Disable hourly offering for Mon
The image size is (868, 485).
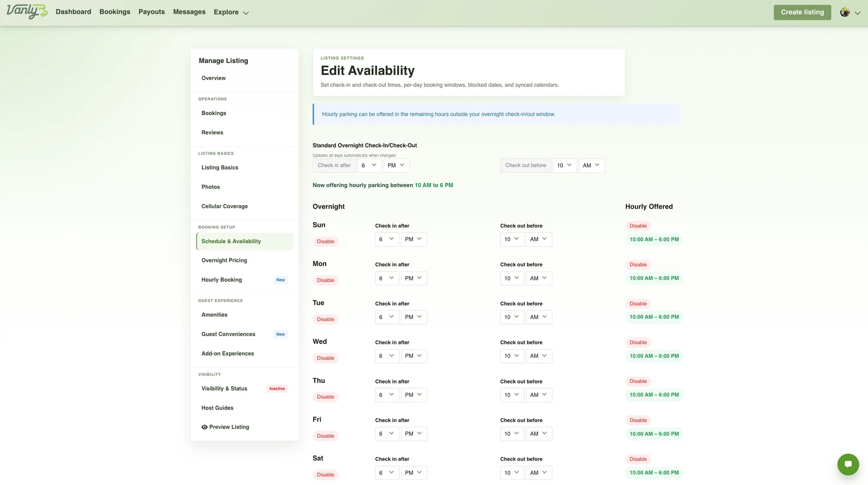pyautogui.click(x=638, y=264)
